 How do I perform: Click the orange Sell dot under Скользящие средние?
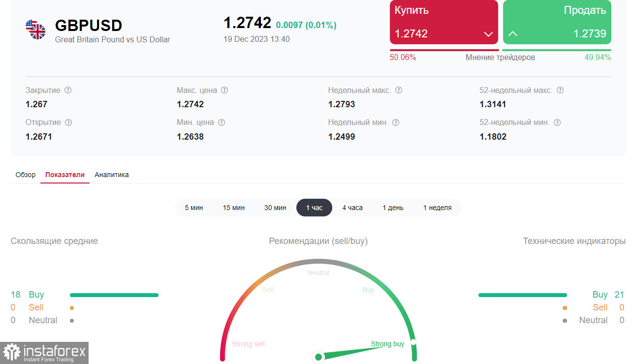pos(72,308)
